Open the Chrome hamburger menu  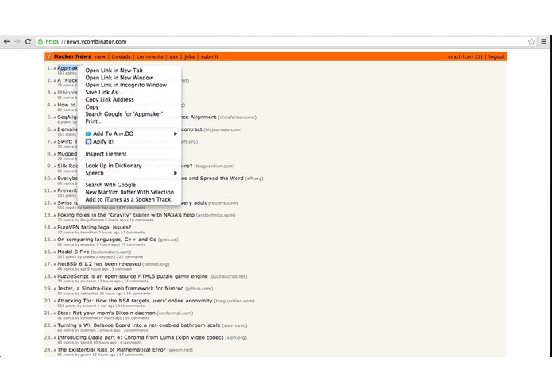pos(543,41)
